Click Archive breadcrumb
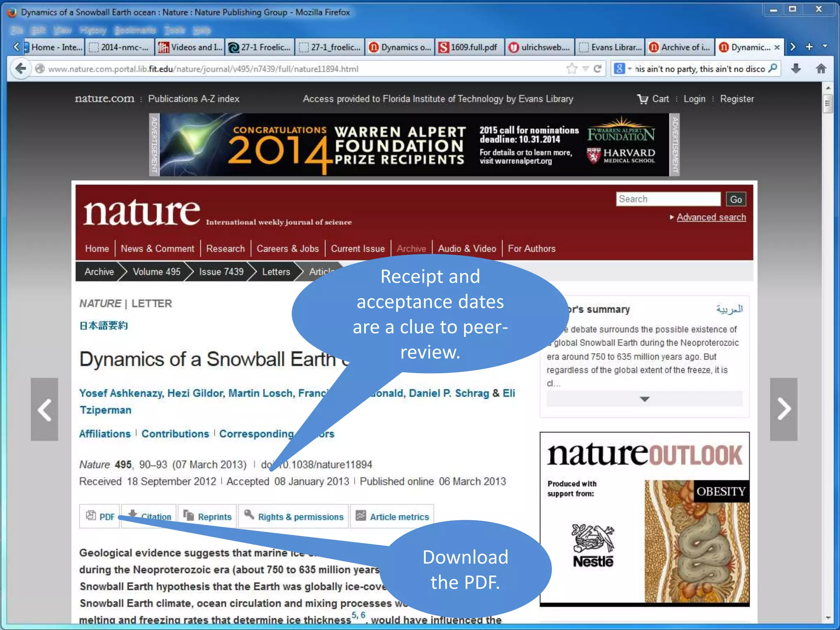 click(x=99, y=272)
